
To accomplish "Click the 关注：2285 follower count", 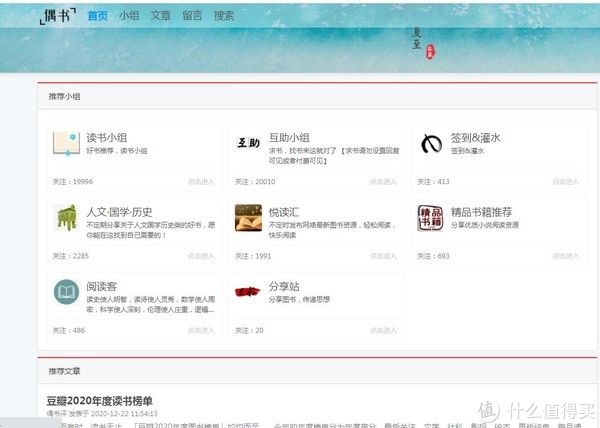I will [70, 256].
